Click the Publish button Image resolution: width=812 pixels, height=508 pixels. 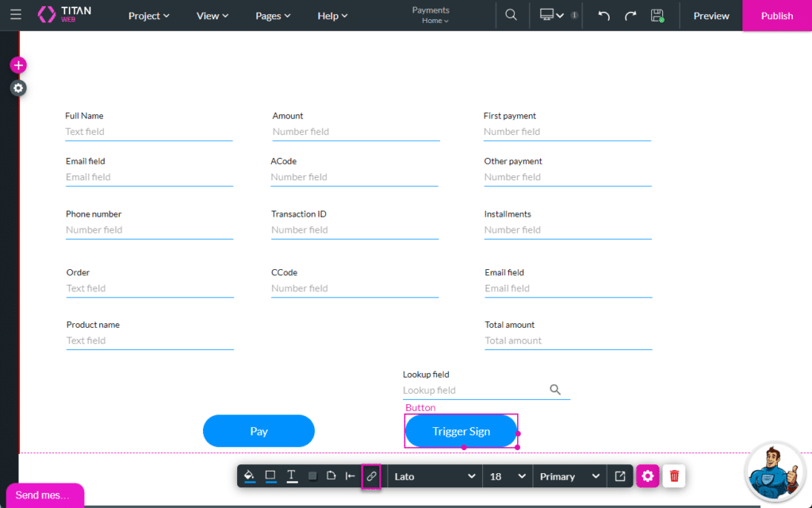click(x=776, y=16)
